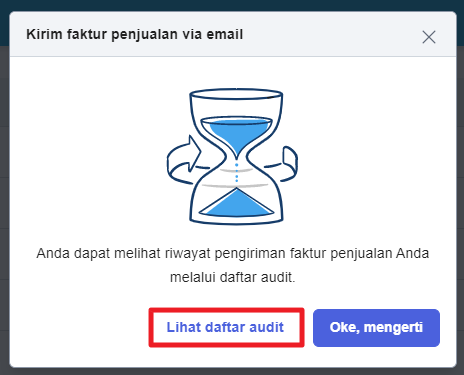Click the hourglass illustration center
Screen dimensions: 464x375
(x=236, y=157)
